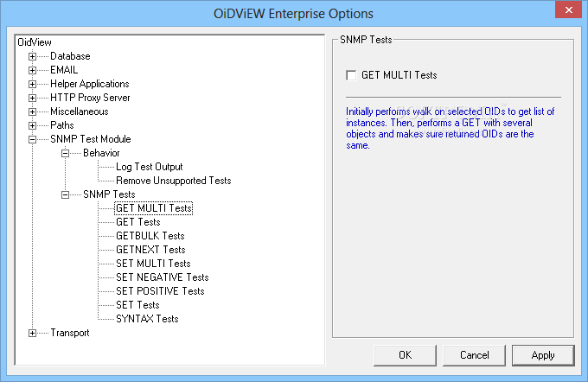Expand the Miscellaneous node
Image resolution: width=588 pixels, height=382 pixels.
(33, 112)
